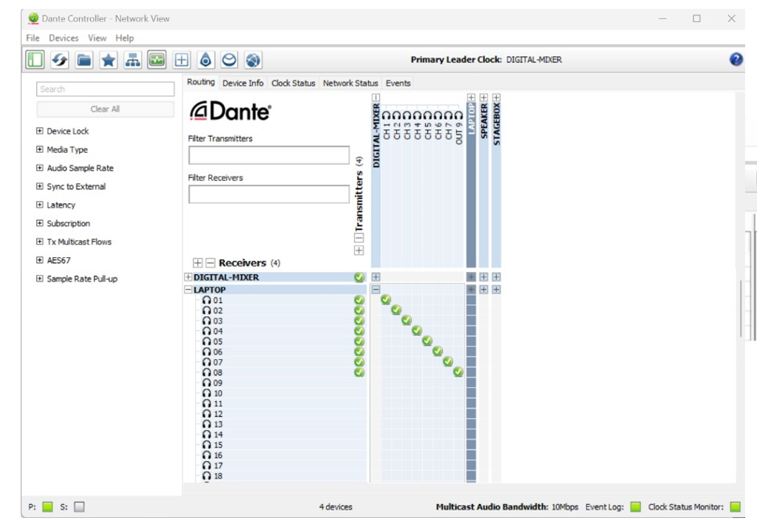Open the Devices menu
This screenshot has height=532, width=757.
[x=64, y=38]
